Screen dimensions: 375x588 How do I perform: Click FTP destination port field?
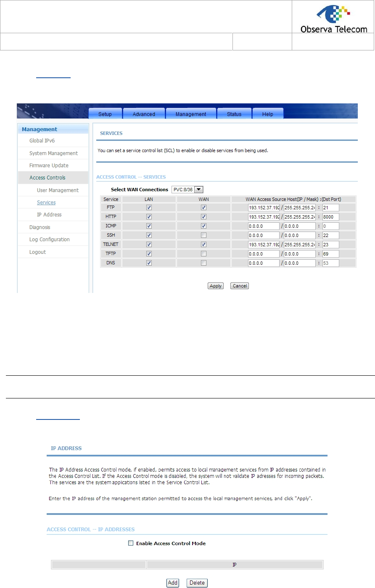tap(330, 208)
